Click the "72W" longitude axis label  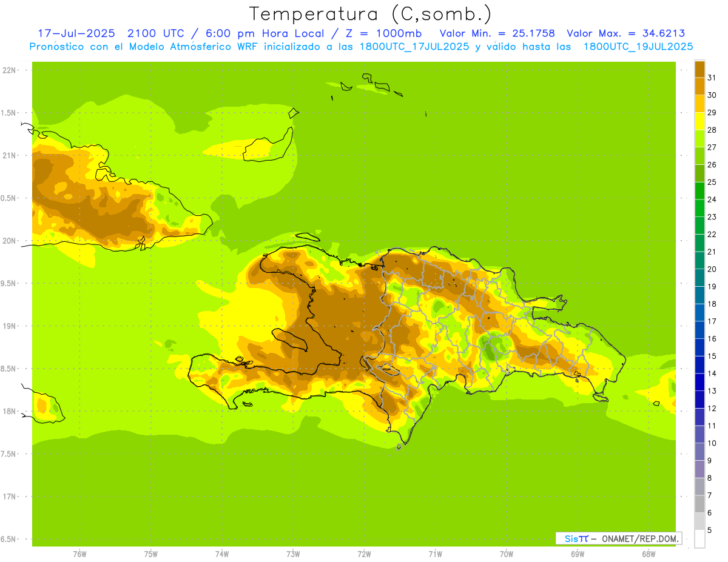click(364, 554)
